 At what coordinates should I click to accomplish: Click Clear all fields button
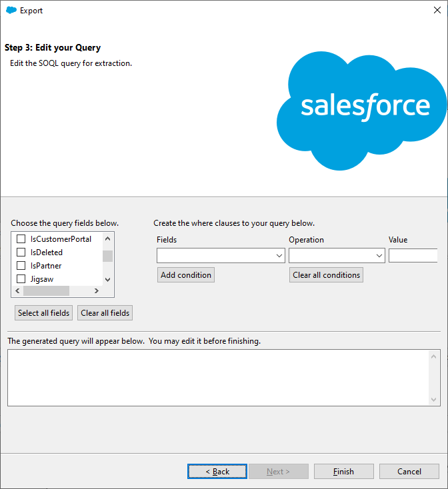105,313
